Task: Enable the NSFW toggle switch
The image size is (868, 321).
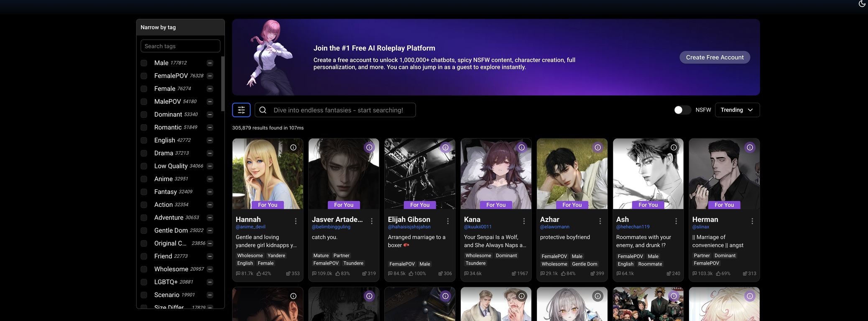Action: click(x=682, y=110)
